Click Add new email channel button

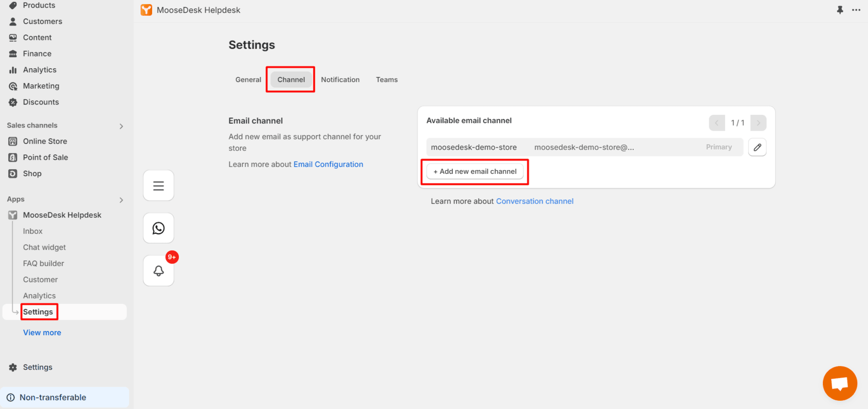[475, 172]
